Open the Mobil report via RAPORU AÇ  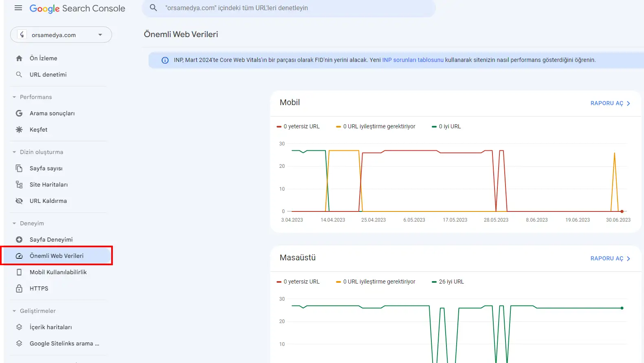(x=610, y=103)
